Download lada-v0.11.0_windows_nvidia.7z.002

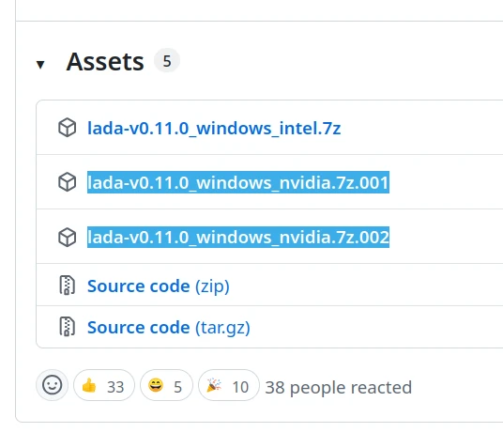[238, 237]
